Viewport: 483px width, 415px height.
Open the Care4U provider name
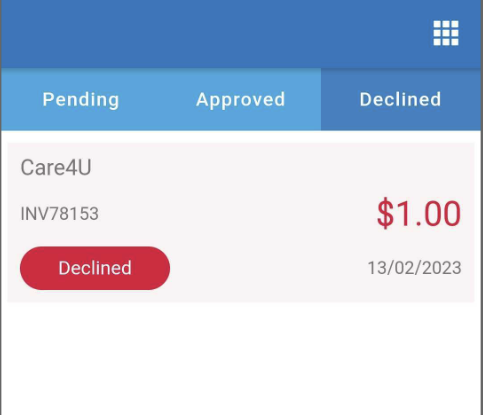pyautogui.click(x=56, y=167)
